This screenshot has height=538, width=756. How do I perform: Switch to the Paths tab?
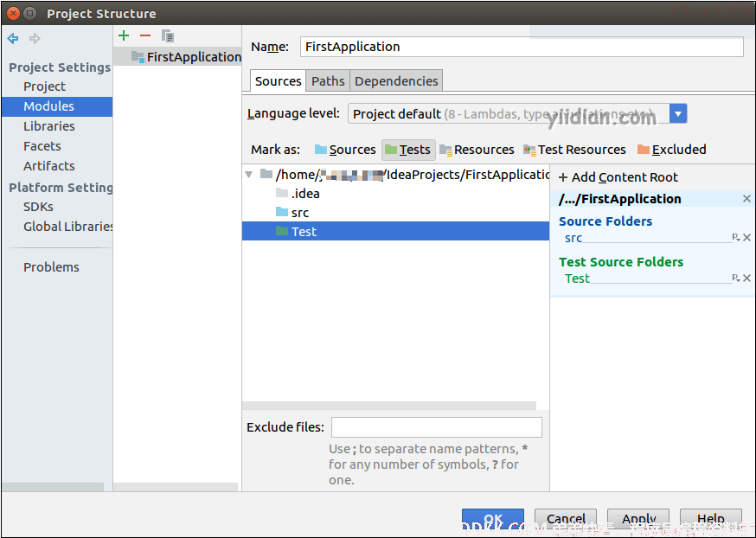point(328,81)
